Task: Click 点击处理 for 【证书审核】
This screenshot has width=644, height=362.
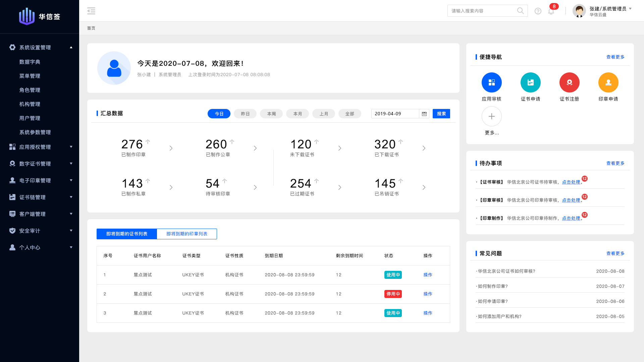Action: tap(571, 182)
